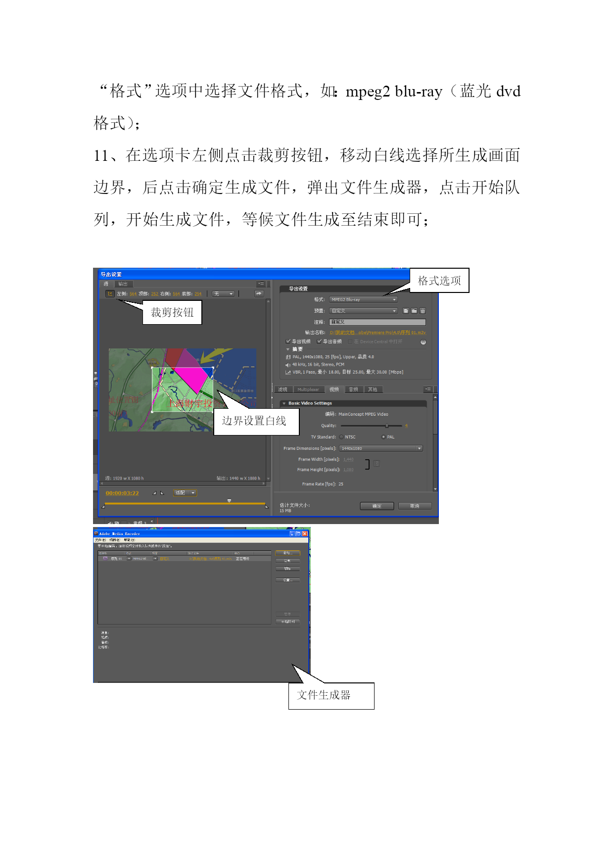614x868 pixels.
Task: Open settings tabs flyout menu icon
Action: tap(428, 389)
